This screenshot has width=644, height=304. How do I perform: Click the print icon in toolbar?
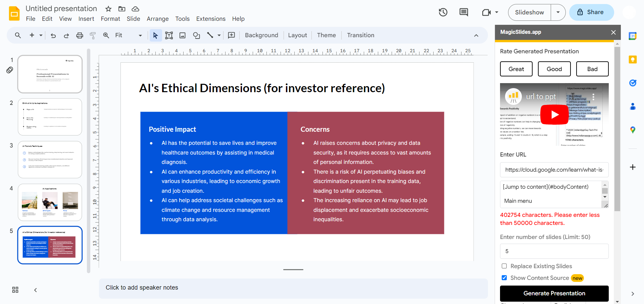[x=80, y=36]
